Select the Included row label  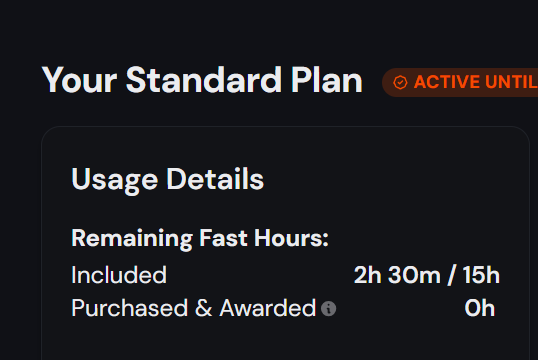[x=119, y=275]
